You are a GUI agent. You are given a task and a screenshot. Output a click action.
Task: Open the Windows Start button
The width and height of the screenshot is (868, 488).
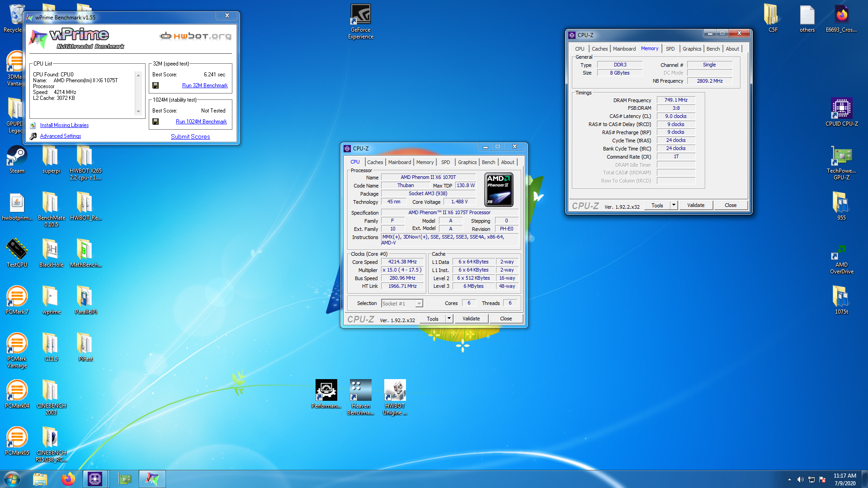pyautogui.click(x=12, y=479)
